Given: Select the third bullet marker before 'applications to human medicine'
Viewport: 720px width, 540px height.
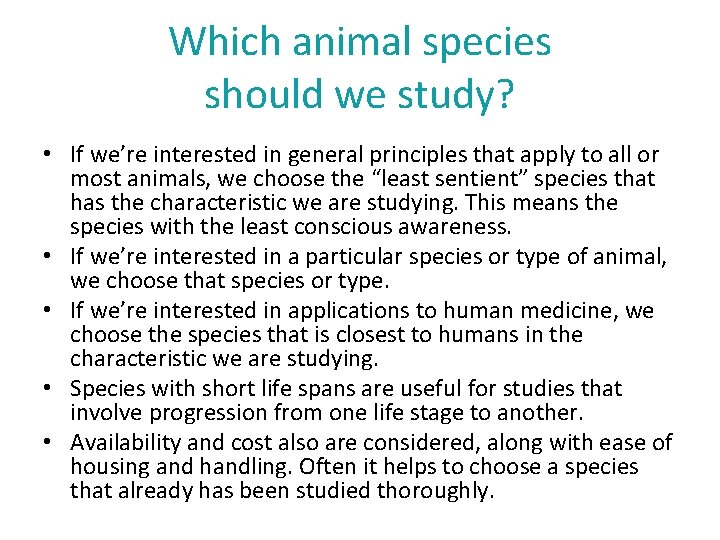Looking at the screenshot, I should coord(47,310).
